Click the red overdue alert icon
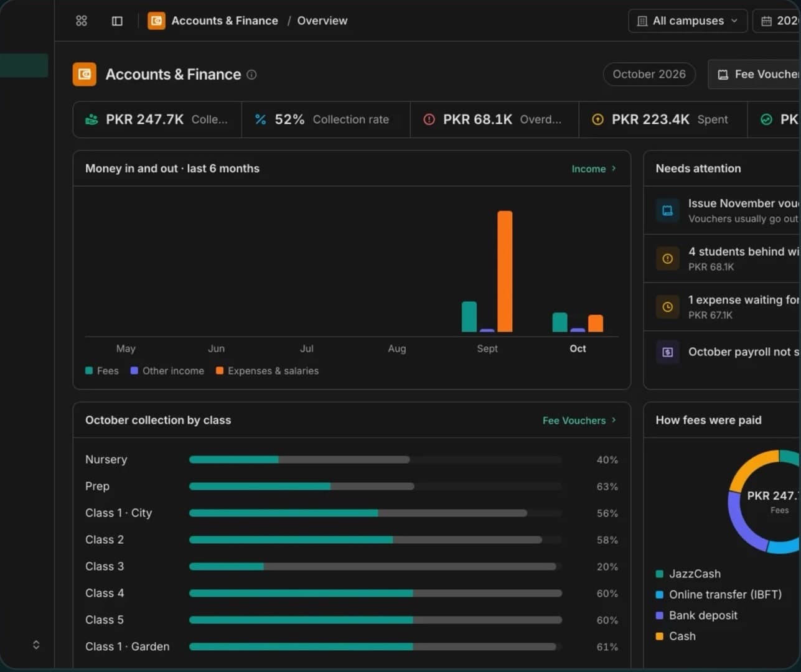 (x=429, y=119)
